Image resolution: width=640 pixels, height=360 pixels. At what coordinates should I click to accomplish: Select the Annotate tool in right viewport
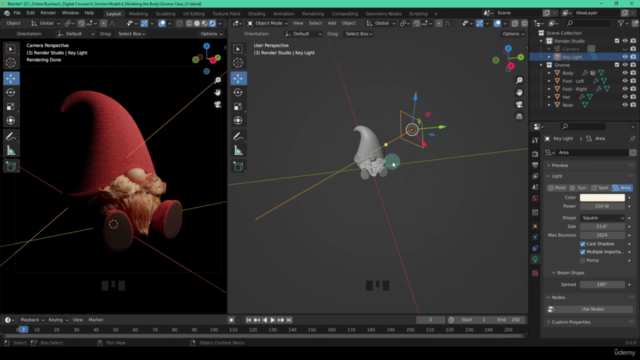click(x=238, y=137)
